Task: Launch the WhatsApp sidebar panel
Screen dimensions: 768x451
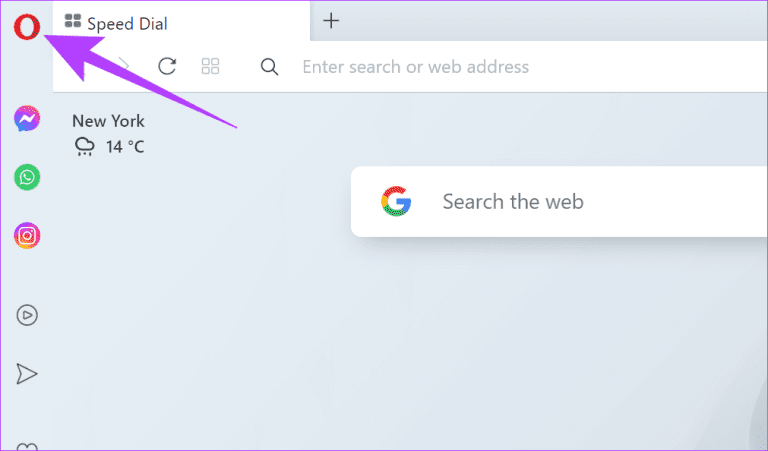Action: 27,178
